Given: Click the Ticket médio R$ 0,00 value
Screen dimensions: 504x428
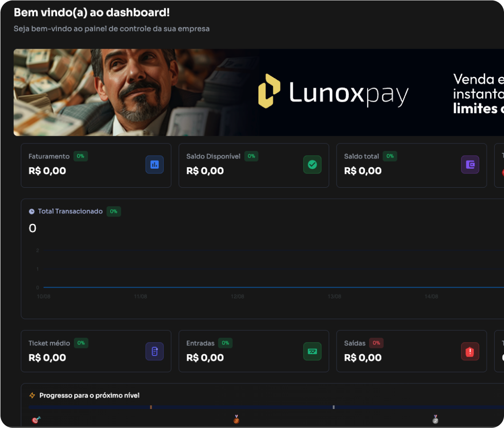Looking at the screenshot, I should point(47,358).
